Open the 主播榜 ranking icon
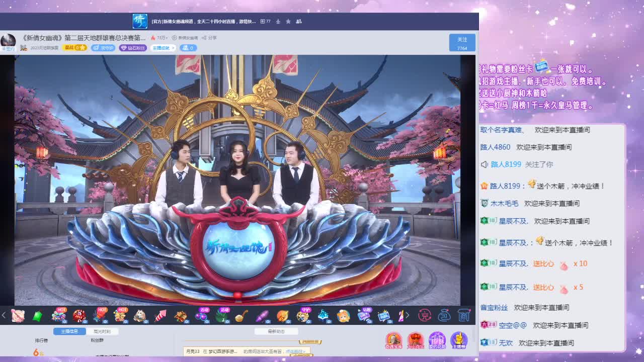This screenshot has height=362, width=644. (x=459, y=340)
